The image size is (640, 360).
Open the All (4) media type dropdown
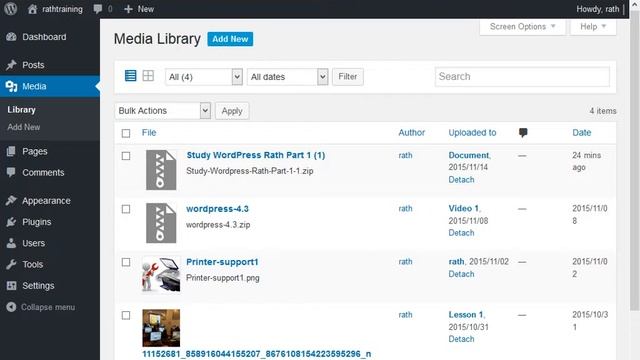click(204, 77)
